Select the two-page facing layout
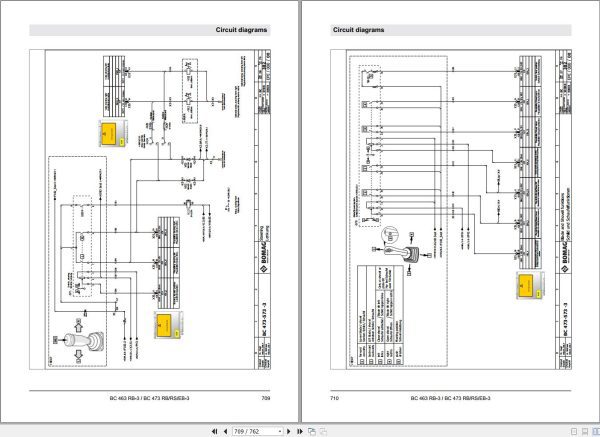 click(x=596, y=432)
